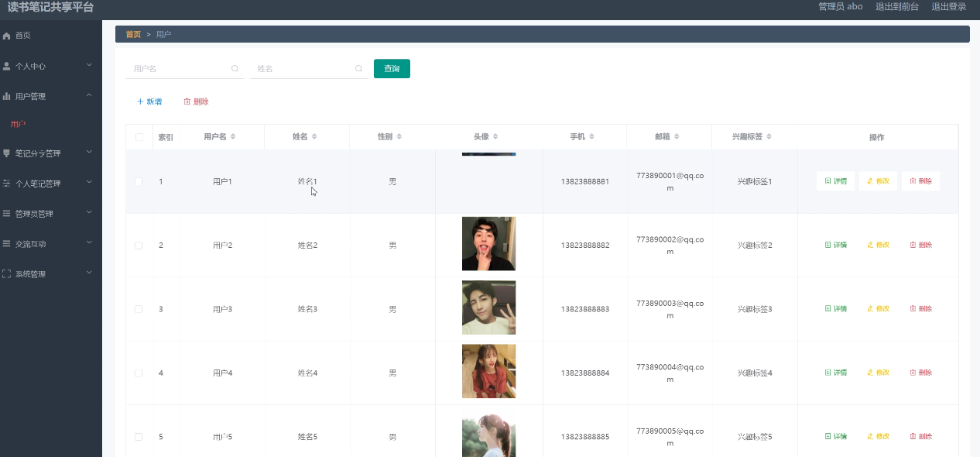Screen dimensions: 980x457
Task: Expand the 管理员管理 chevron
Action: coord(89,212)
